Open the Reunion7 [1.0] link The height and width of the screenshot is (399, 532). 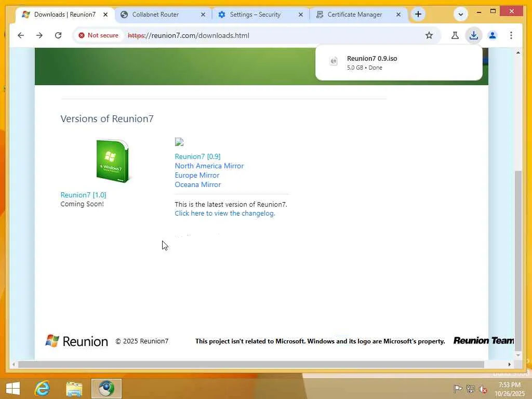pyautogui.click(x=84, y=195)
